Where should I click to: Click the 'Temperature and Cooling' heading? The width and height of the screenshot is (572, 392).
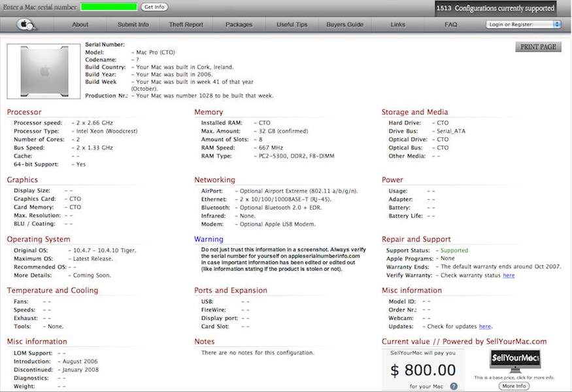click(x=52, y=290)
